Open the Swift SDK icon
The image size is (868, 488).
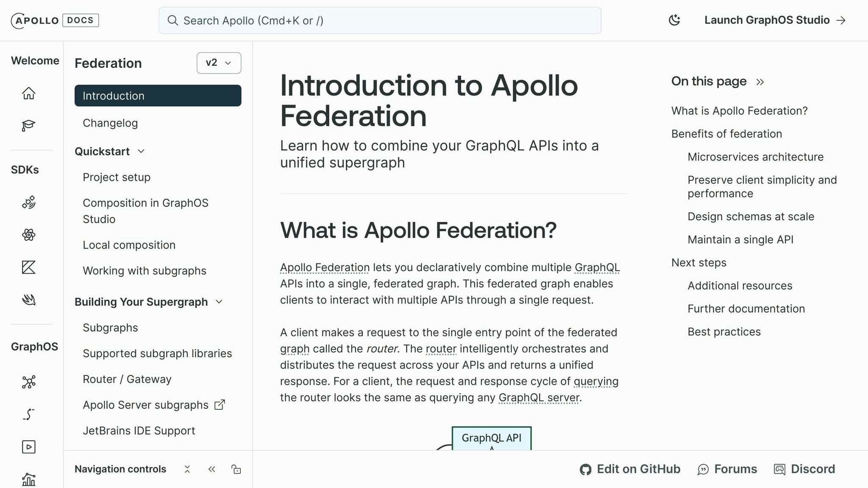point(28,300)
